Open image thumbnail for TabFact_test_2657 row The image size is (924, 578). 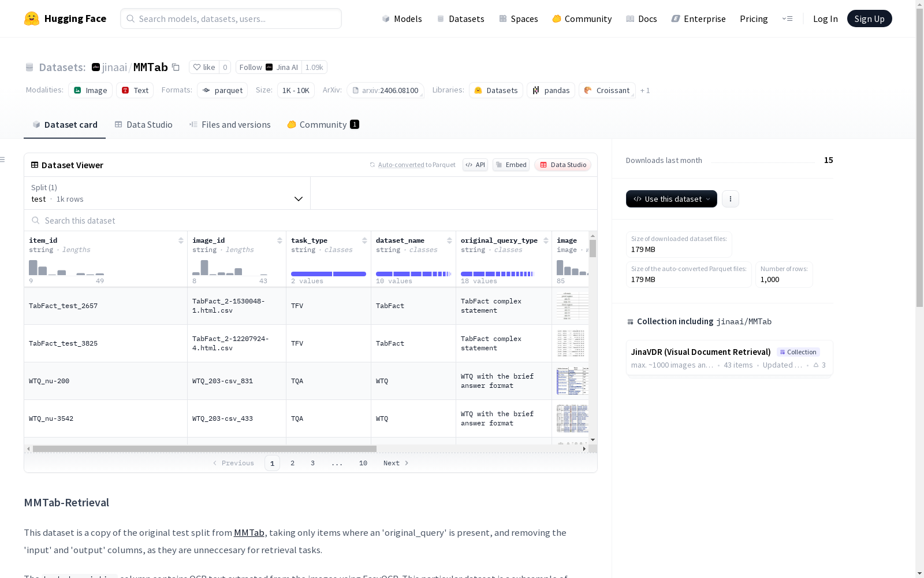(x=572, y=306)
